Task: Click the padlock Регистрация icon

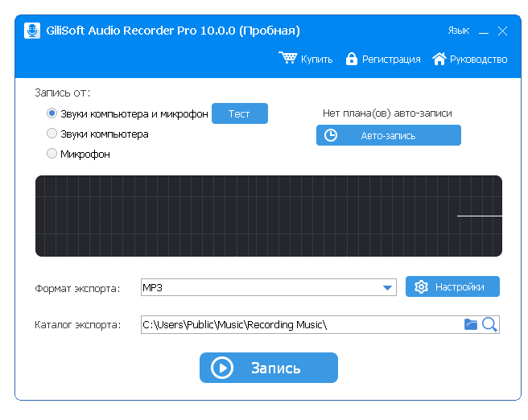Action: point(351,59)
